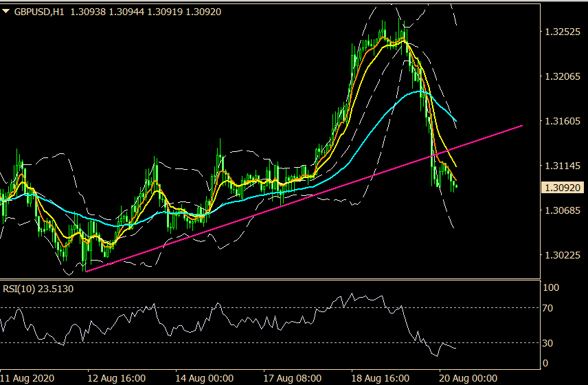Select the GBPUSD,H1 symbol label
This screenshot has width=588, height=385.
(39, 12)
